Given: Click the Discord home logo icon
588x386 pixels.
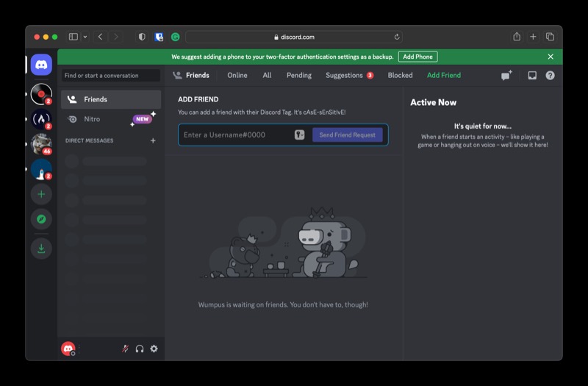Looking at the screenshot, I should coord(41,65).
